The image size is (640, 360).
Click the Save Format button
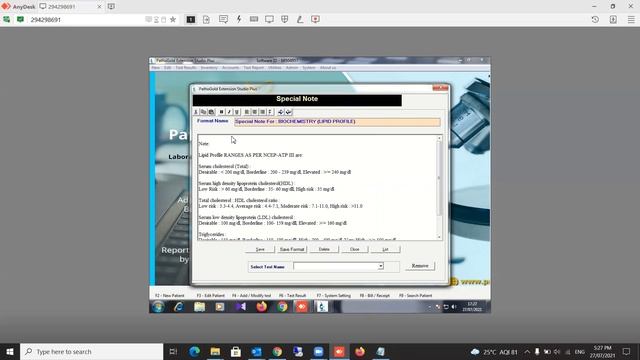coord(292,249)
